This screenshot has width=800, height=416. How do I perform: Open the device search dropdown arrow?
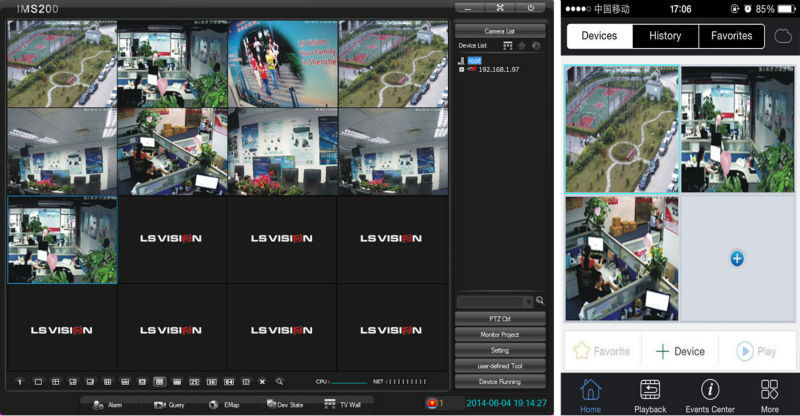pos(529,302)
